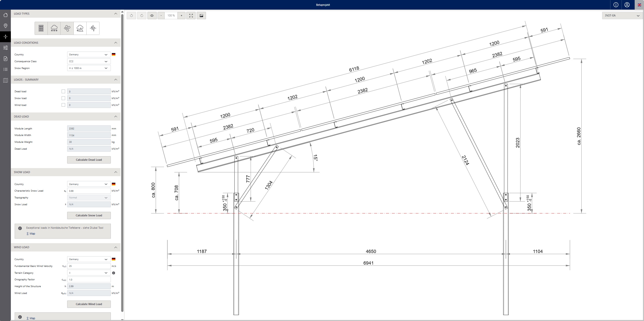Toggle the seismic load type
This screenshot has height=321, width=644.
[93, 28]
